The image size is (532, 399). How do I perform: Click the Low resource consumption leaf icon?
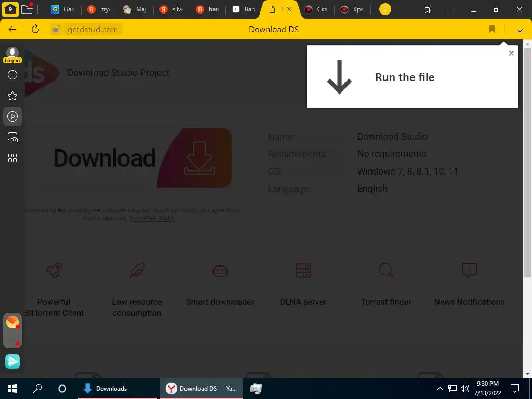[137, 270]
